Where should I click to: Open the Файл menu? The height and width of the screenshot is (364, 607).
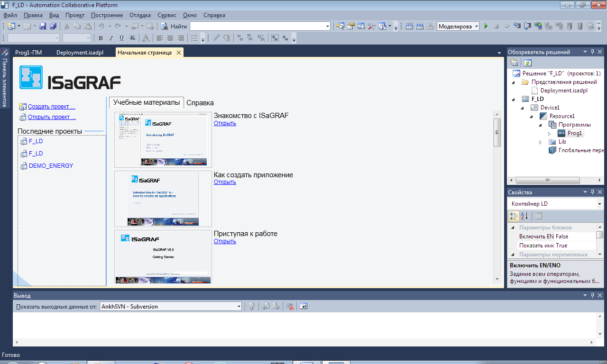click(x=10, y=15)
